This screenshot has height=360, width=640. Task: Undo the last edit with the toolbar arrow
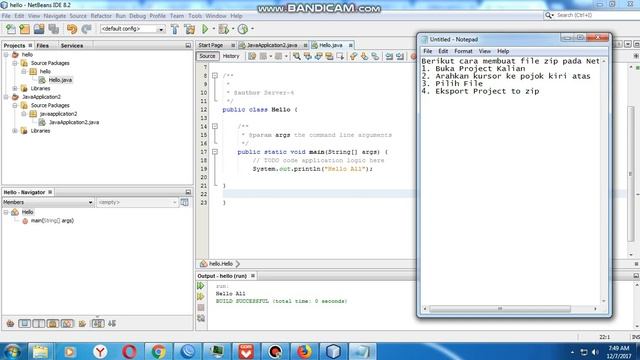(72, 29)
